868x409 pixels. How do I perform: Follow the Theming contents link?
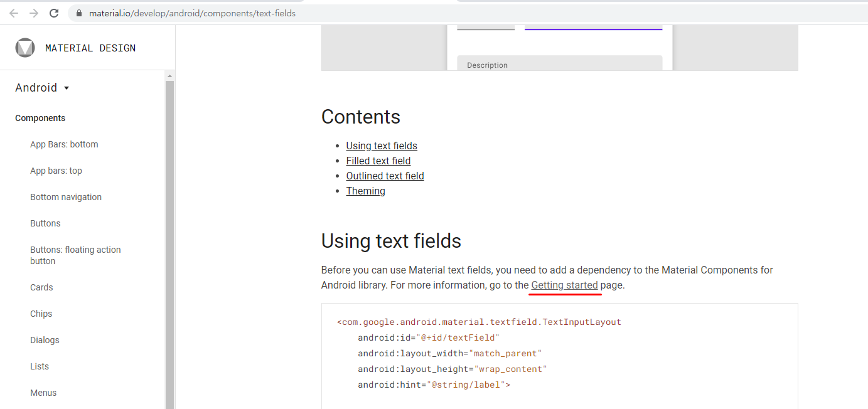tap(366, 191)
